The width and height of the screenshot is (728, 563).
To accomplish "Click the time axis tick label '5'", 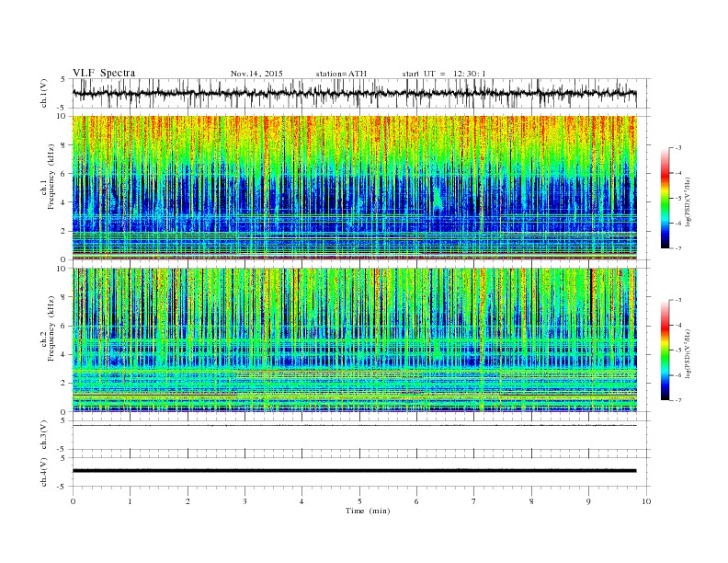I will coord(359,501).
